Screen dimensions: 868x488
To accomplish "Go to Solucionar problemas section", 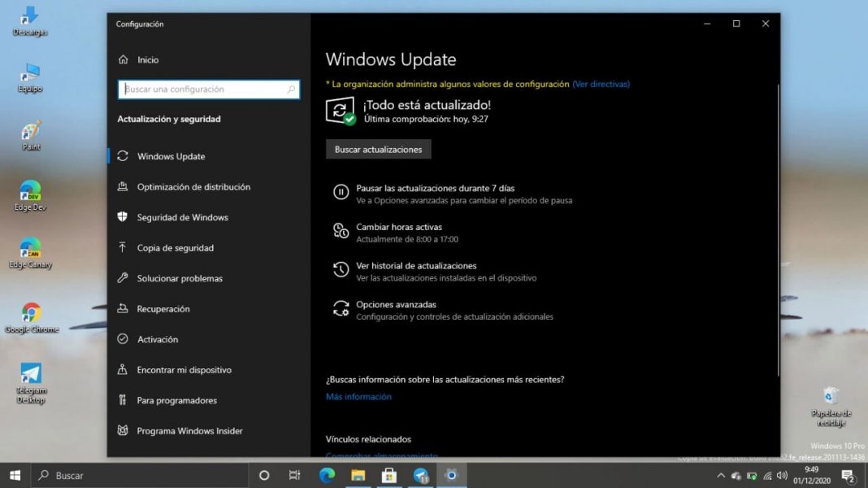I will pos(180,278).
